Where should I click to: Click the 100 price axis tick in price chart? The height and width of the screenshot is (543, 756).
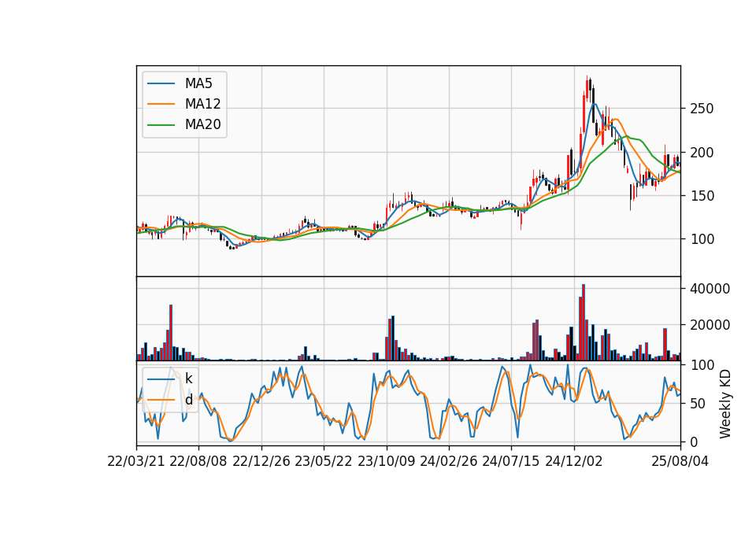click(x=702, y=239)
